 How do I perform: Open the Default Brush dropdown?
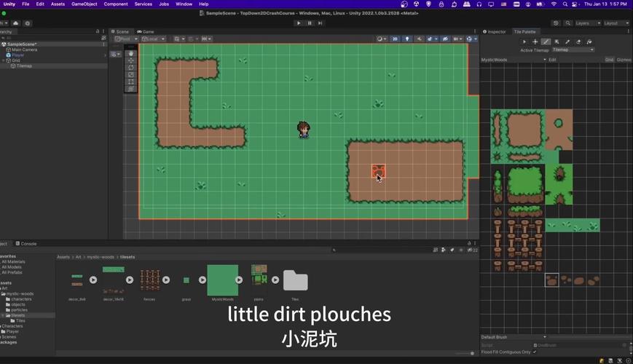click(514, 337)
